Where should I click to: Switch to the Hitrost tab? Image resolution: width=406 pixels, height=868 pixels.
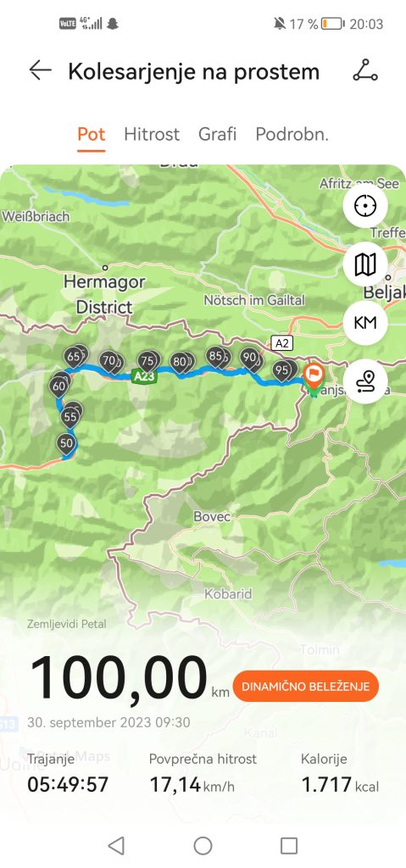click(152, 134)
